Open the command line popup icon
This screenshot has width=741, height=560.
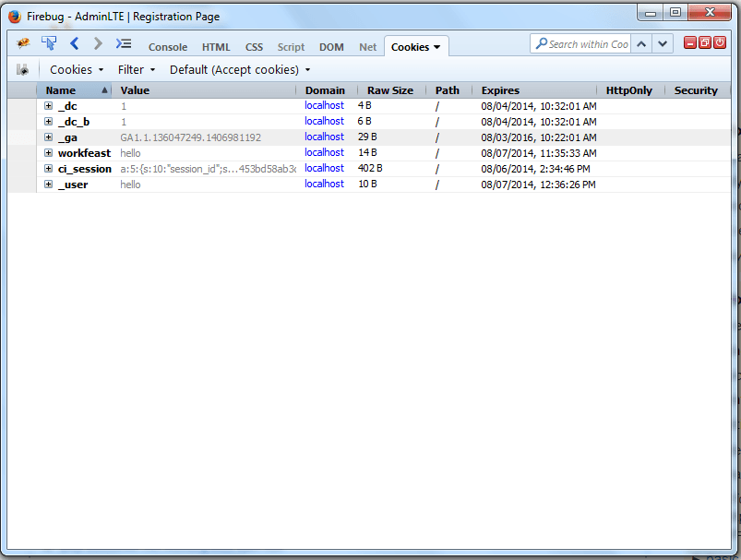coord(123,44)
